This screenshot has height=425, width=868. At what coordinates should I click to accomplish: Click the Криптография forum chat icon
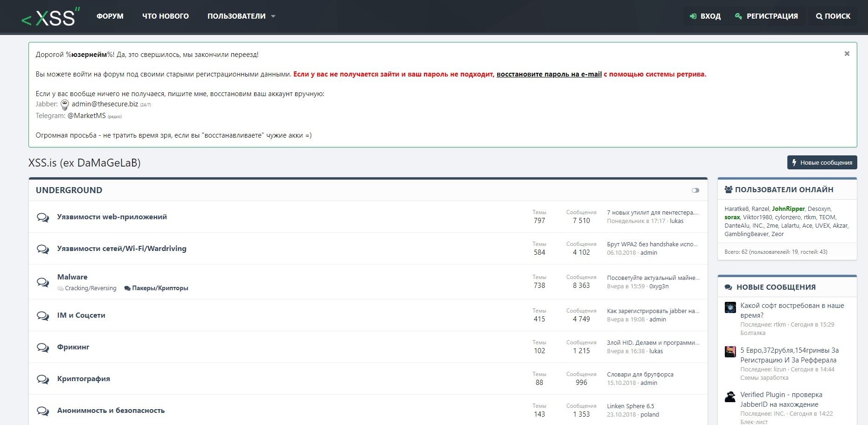43,379
